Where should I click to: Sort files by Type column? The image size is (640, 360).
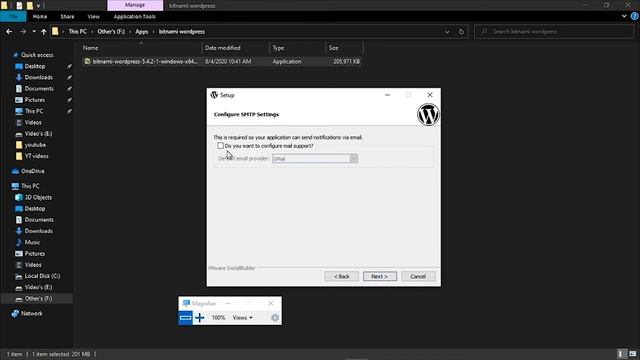[297, 48]
